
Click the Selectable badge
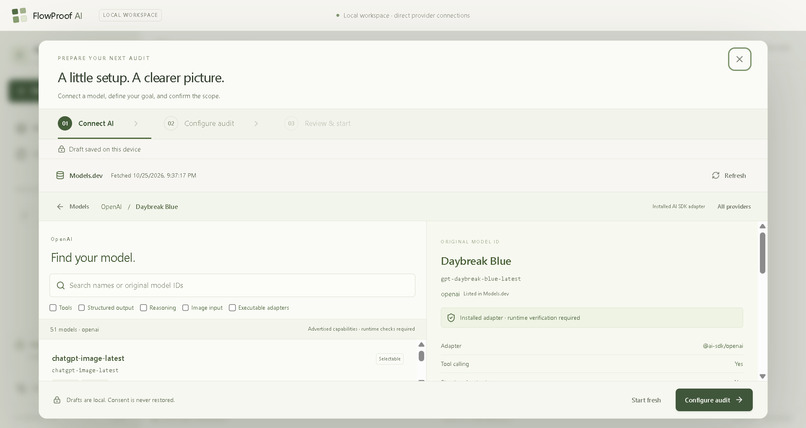[390, 359]
